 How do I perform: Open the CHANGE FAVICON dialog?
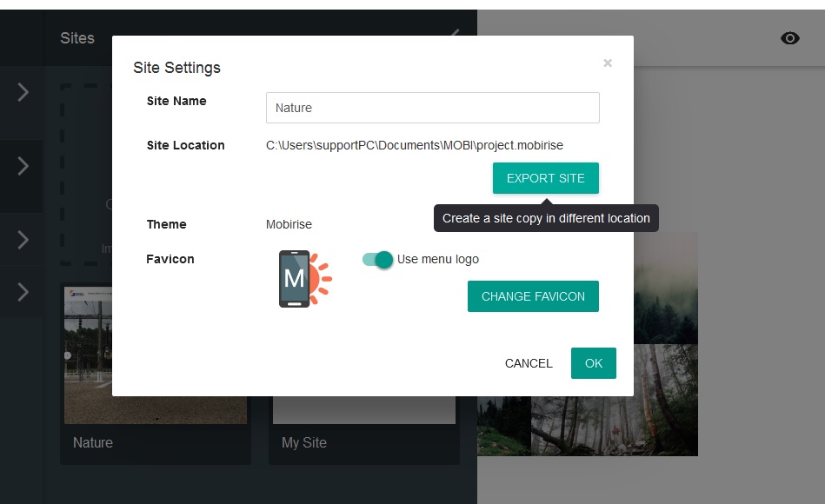pos(533,296)
